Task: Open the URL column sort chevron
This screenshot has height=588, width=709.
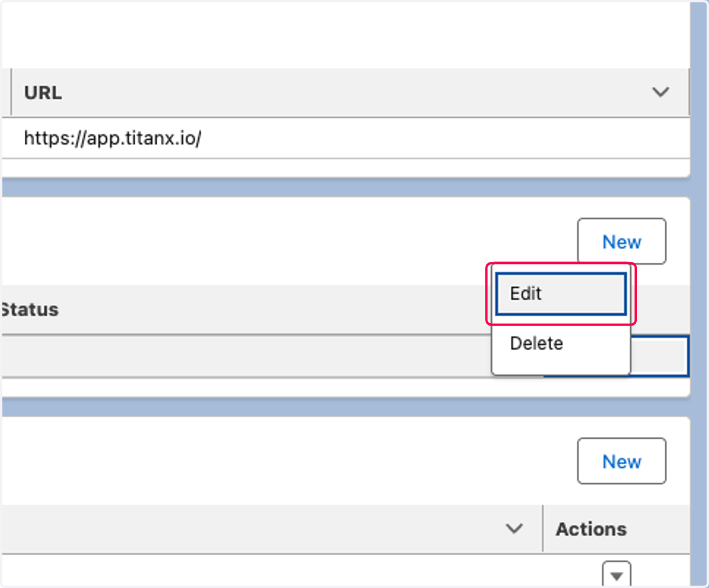Action: [x=660, y=92]
